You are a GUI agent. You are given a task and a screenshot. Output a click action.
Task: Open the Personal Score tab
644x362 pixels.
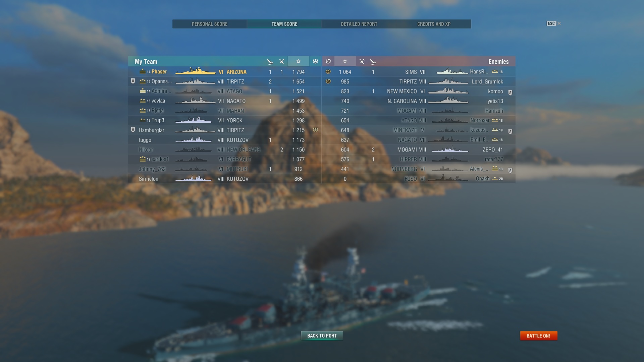210,24
